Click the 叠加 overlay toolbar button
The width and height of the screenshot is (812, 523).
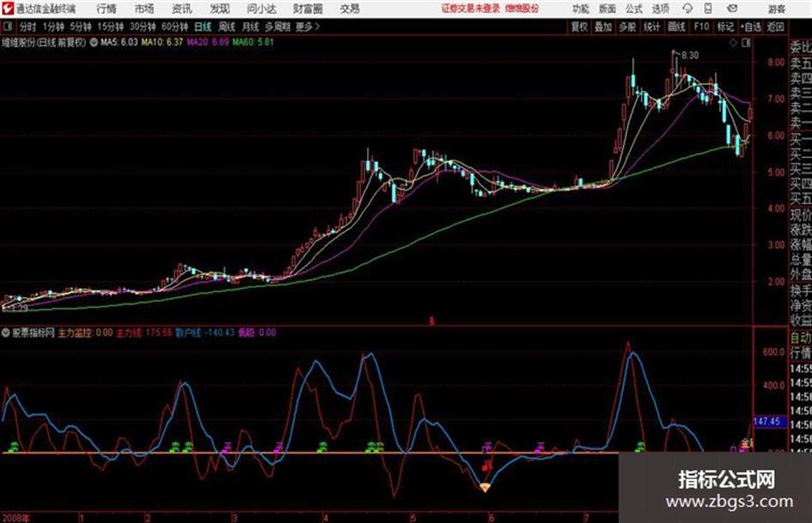[x=603, y=27]
